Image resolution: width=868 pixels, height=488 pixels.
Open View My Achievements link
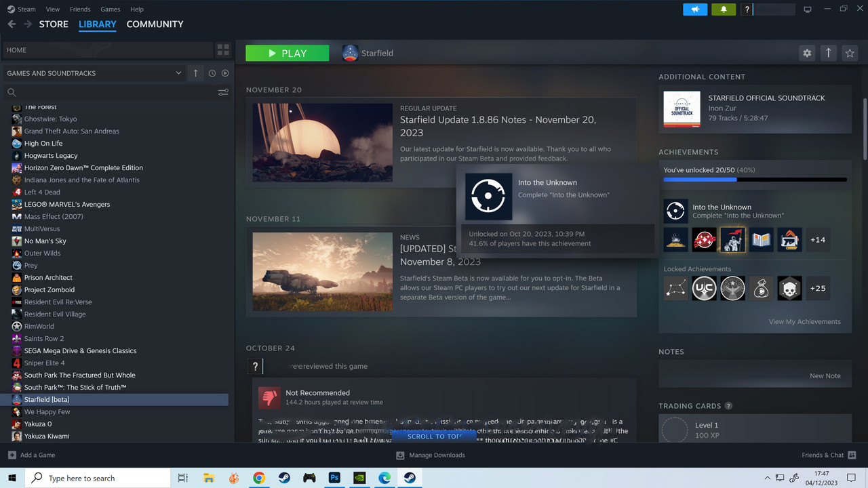click(805, 321)
